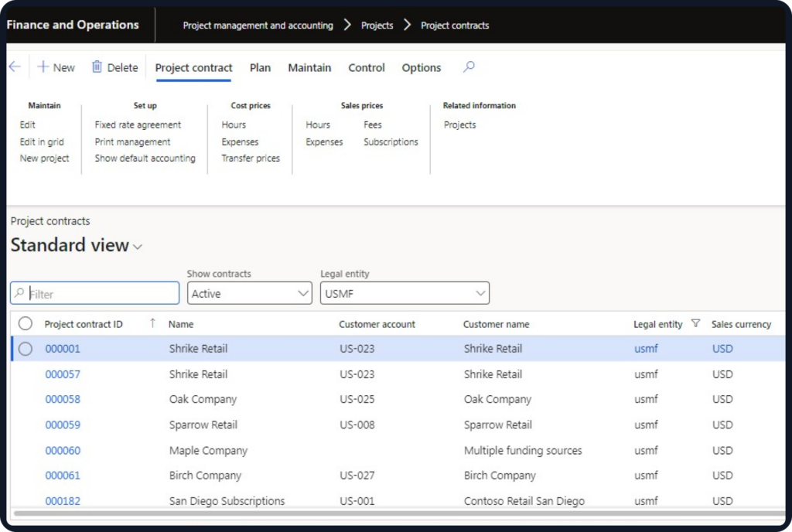Open Transfer prices
This screenshot has height=532, width=792.
[x=251, y=158]
